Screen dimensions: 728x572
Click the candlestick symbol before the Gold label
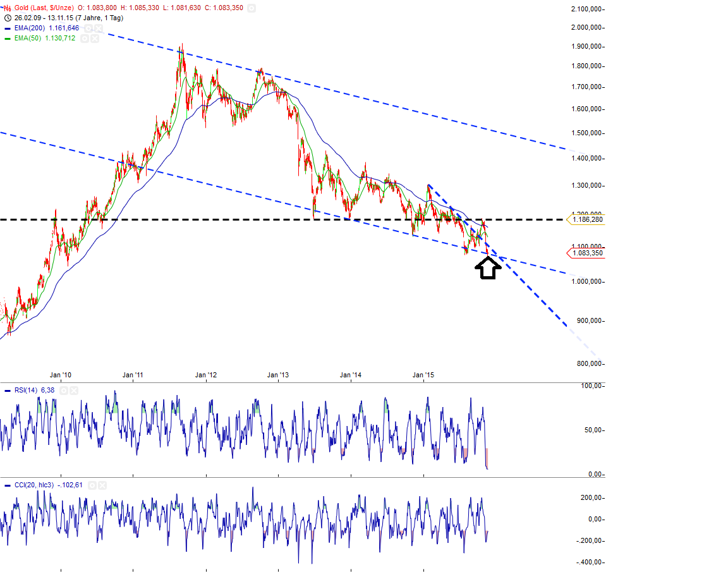(7, 7)
